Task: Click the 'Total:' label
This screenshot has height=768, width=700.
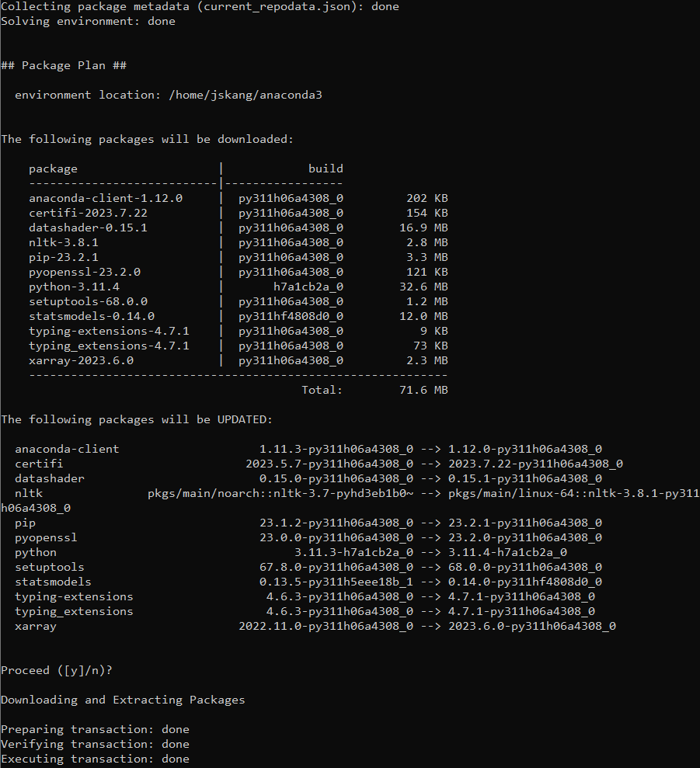Action: [x=322, y=390]
